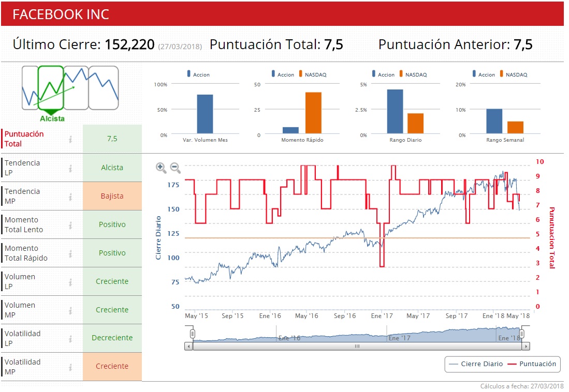Click the date (27/03/2018) next to close
Screen dimensions: 569x392
[180, 47]
